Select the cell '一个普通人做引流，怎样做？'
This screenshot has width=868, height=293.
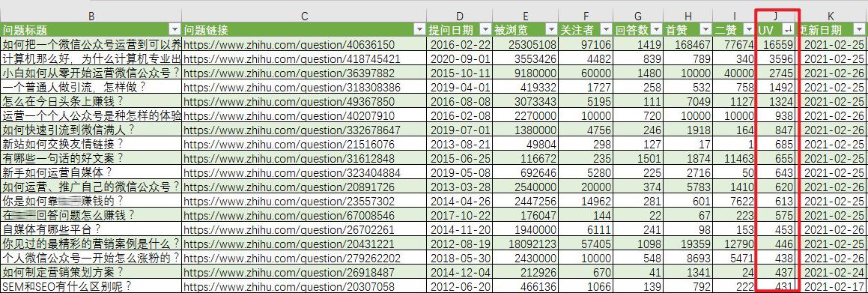click(91, 88)
